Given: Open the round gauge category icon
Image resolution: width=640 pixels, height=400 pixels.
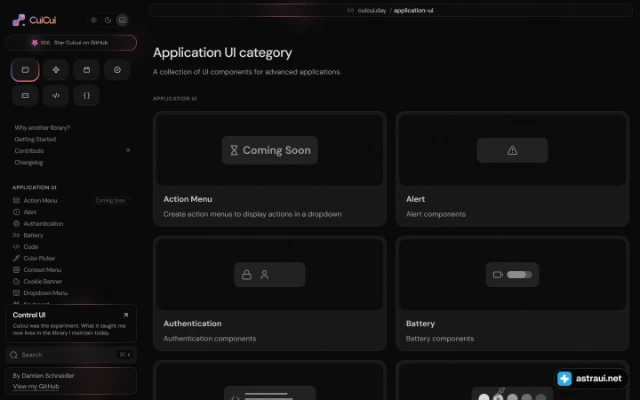Looking at the screenshot, I should click(x=117, y=70).
